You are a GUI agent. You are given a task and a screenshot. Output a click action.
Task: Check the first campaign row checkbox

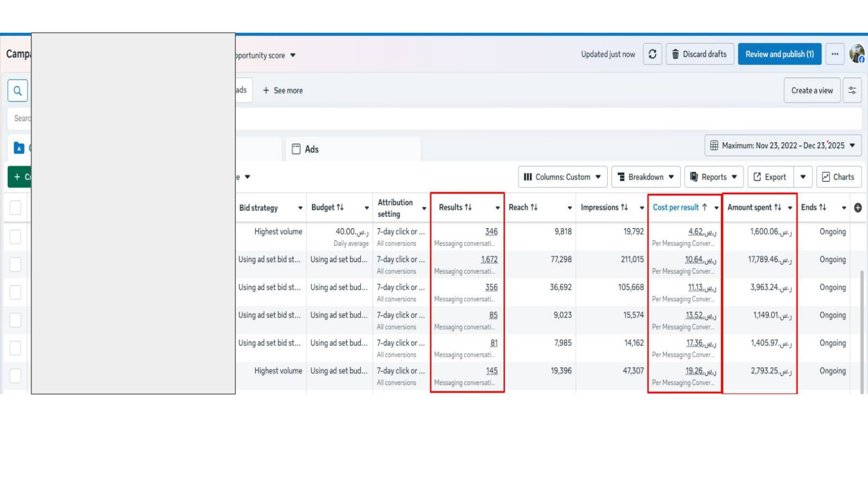pos(15,237)
